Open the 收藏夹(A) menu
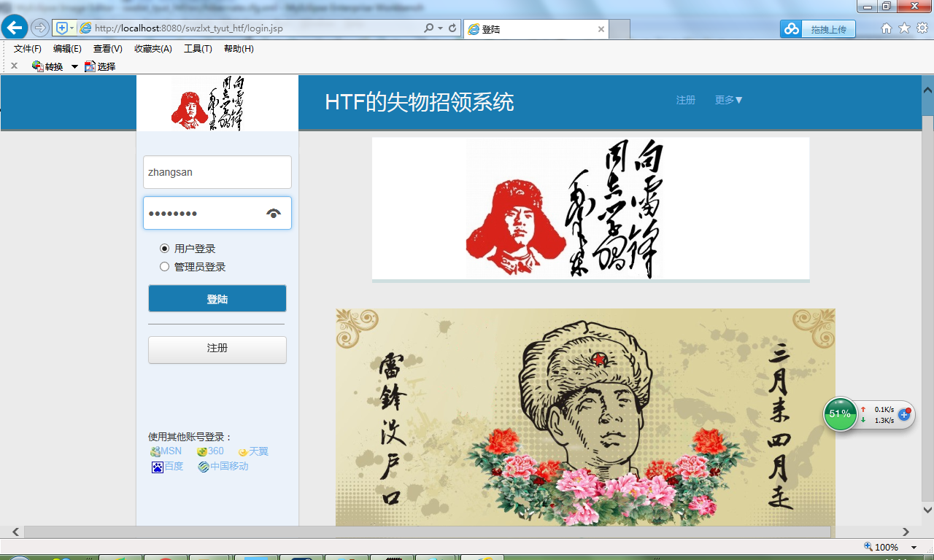This screenshot has width=934, height=560. pyautogui.click(x=153, y=49)
